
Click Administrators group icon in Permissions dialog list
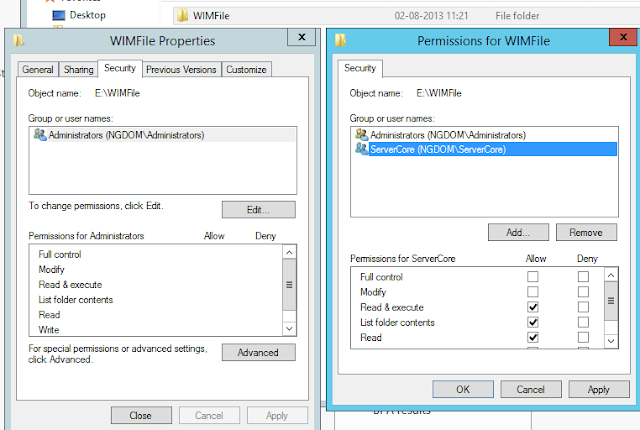click(x=361, y=134)
